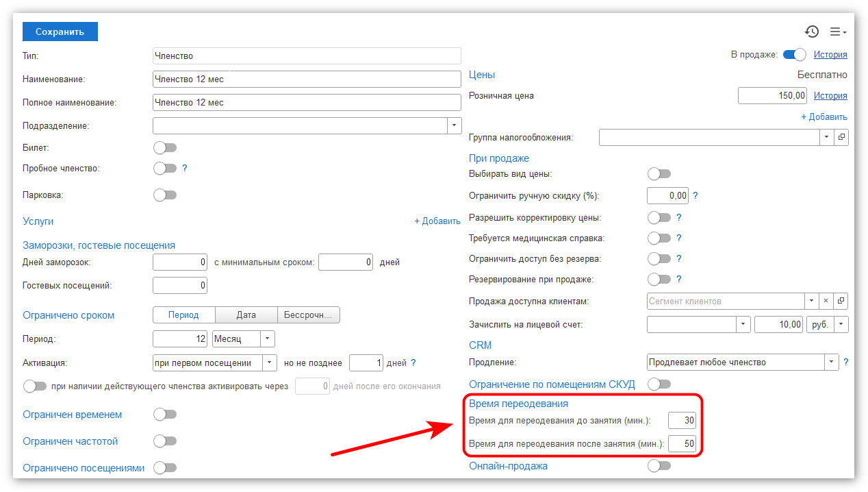Enable Ограничение по помещениям СКУД toggle

659,384
